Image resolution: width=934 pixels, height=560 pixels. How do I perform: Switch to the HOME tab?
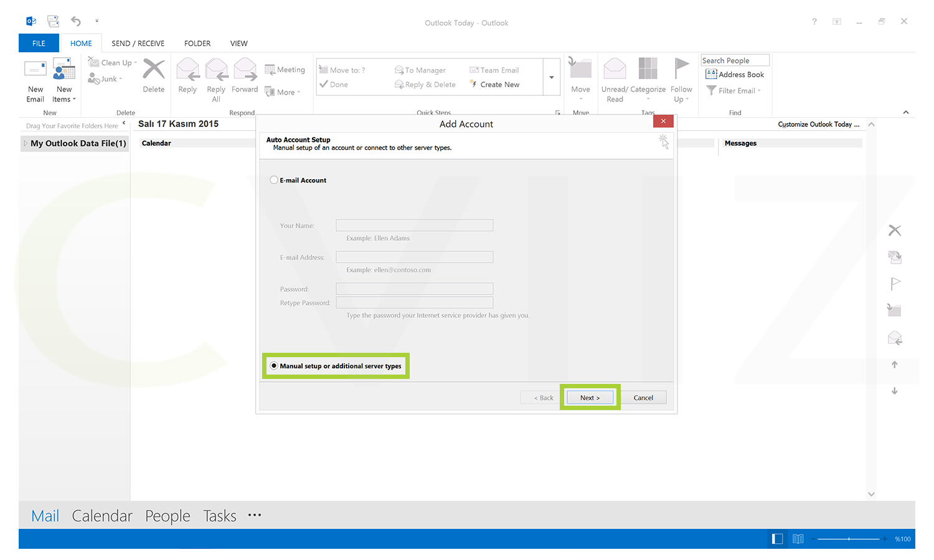pyautogui.click(x=81, y=43)
